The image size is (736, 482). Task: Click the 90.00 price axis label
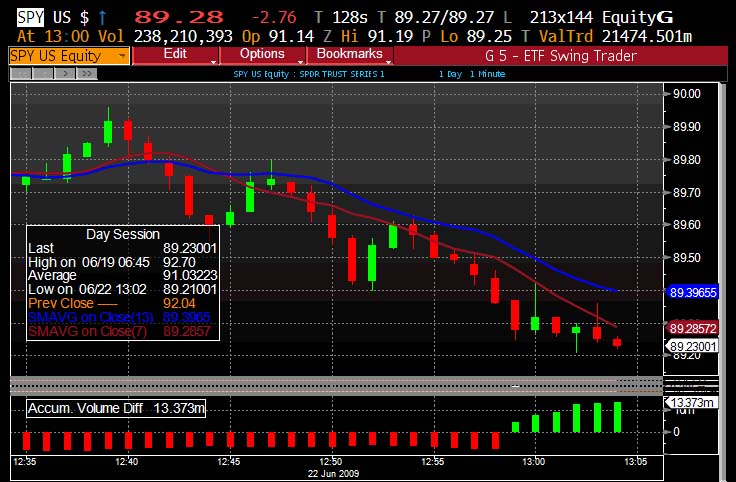tap(687, 94)
